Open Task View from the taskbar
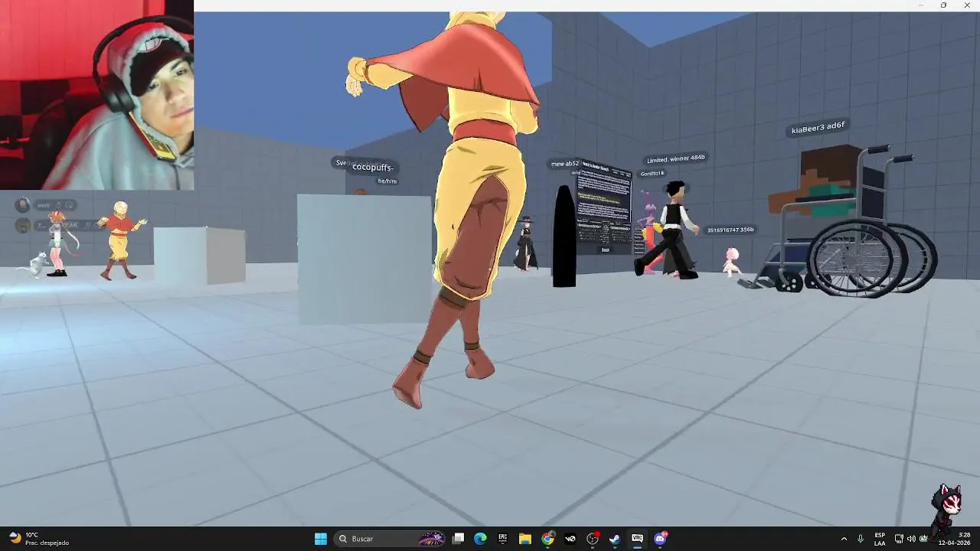Image resolution: width=980 pixels, height=551 pixels. (458, 539)
